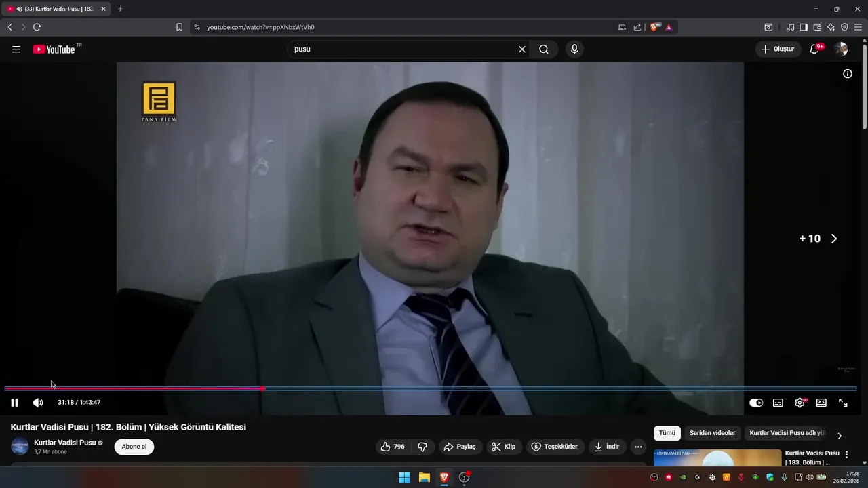Toggle subtitles with the captions icon
Screen dimensions: 868x488
tap(778, 403)
